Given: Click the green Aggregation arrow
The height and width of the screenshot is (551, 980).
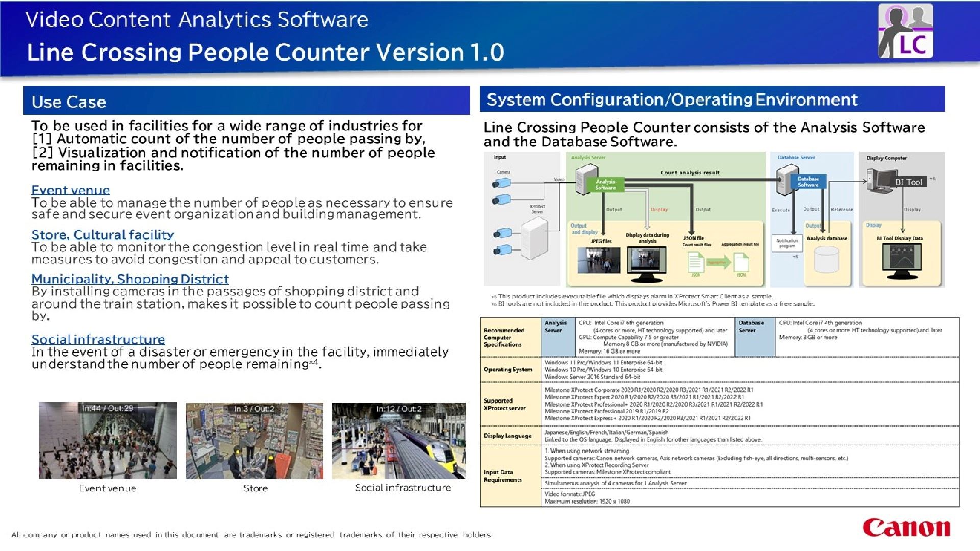Looking at the screenshot, I should click(719, 263).
